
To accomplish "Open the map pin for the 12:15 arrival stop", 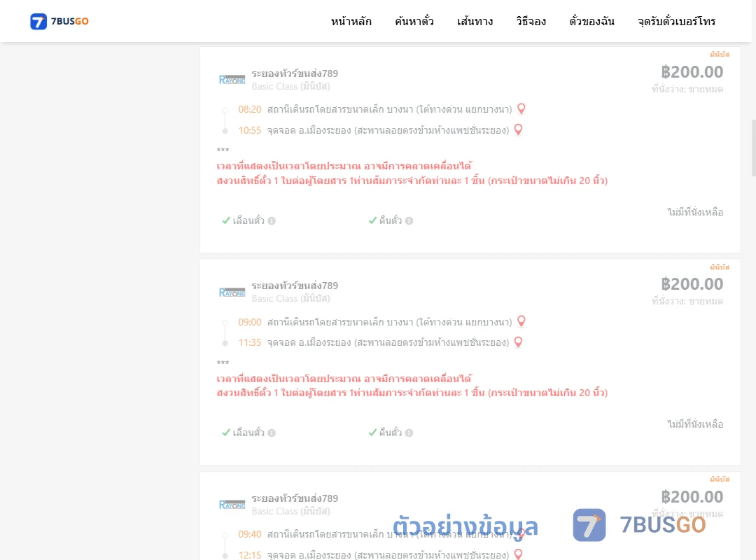I will tap(518, 554).
